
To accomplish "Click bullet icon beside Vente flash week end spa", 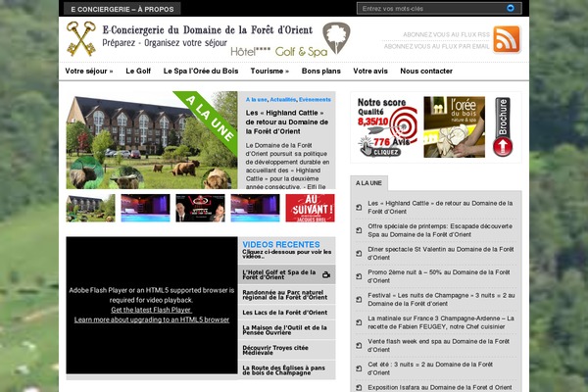I will [x=359, y=346].
